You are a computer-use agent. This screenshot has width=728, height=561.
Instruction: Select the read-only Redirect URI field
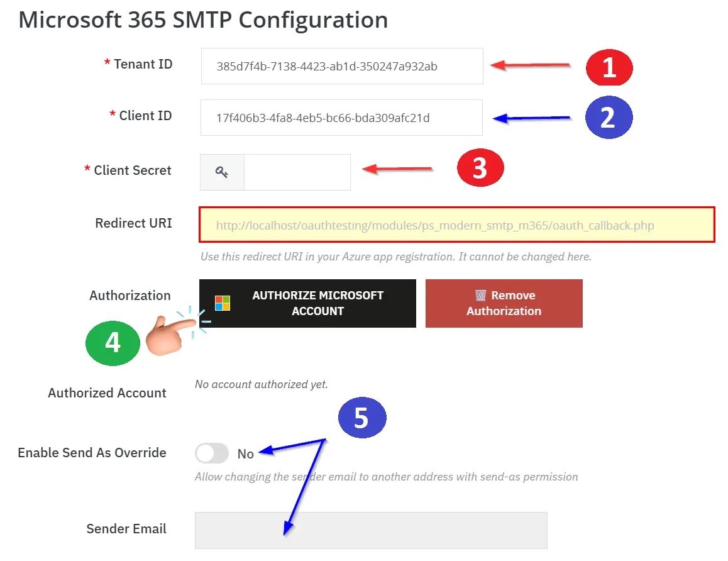(457, 225)
